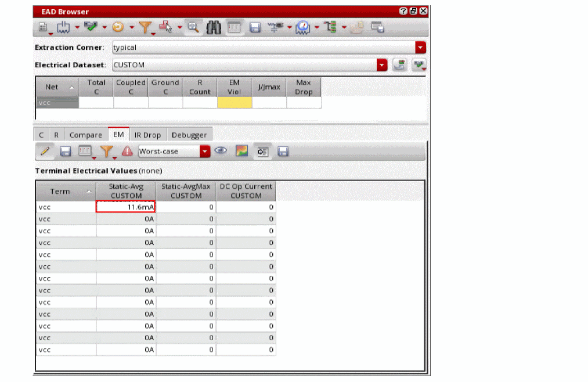Click the EM Viol column header

235,87
